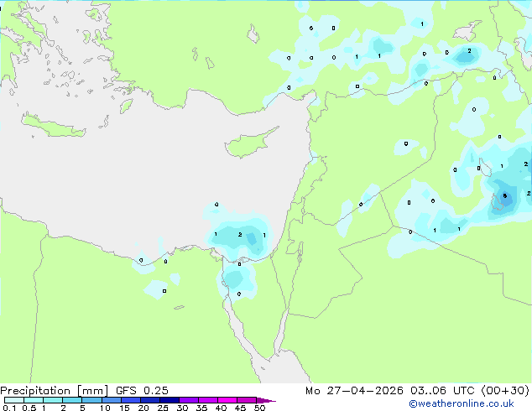Click the 20–25 mm legend color swatch
This screenshot has height=411, width=532.
pyautogui.click(x=149, y=400)
